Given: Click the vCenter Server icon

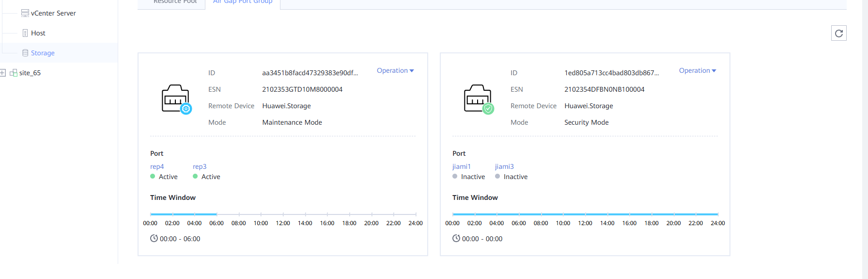Looking at the screenshot, I should pyautogui.click(x=25, y=13).
